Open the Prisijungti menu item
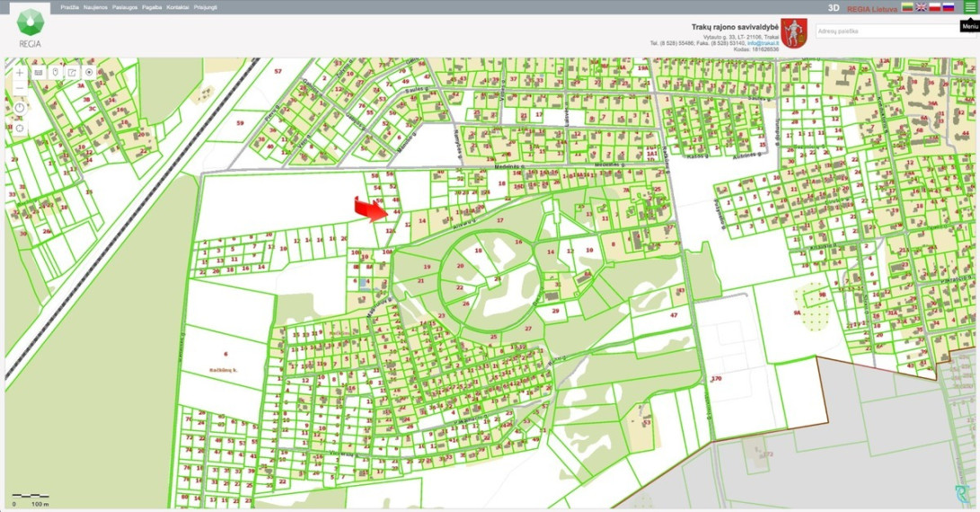 206,7
